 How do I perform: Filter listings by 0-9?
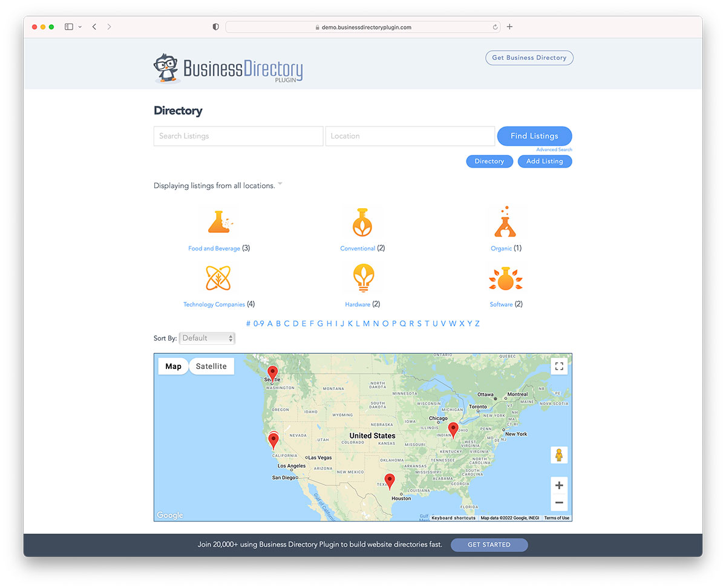click(x=258, y=324)
